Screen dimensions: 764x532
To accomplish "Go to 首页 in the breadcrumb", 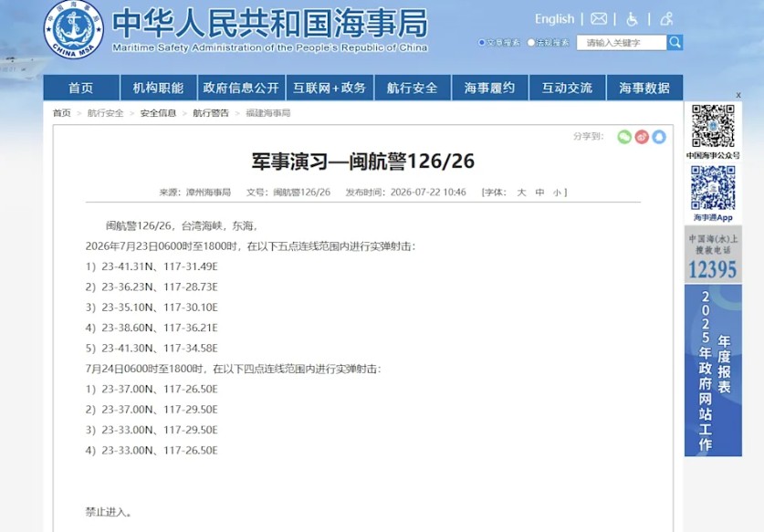I will (x=62, y=113).
